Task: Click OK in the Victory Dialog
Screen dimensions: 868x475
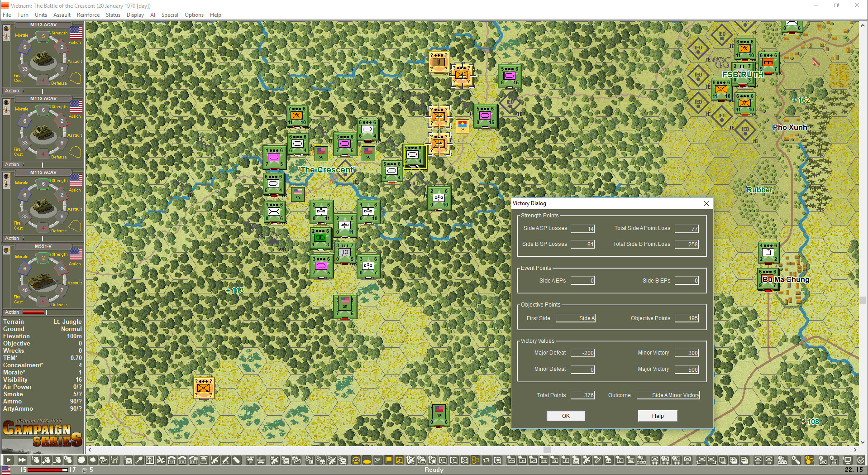Action: coord(566,416)
